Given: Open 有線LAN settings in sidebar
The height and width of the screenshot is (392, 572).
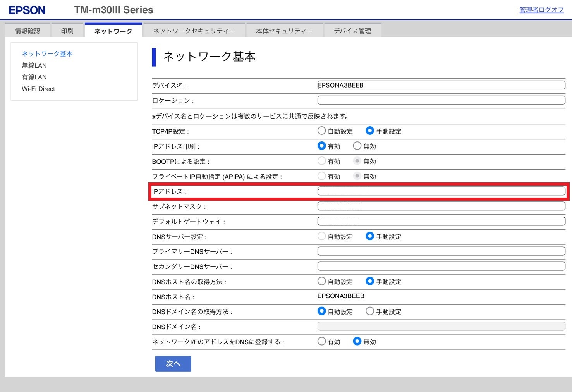Looking at the screenshot, I should pos(34,77).
